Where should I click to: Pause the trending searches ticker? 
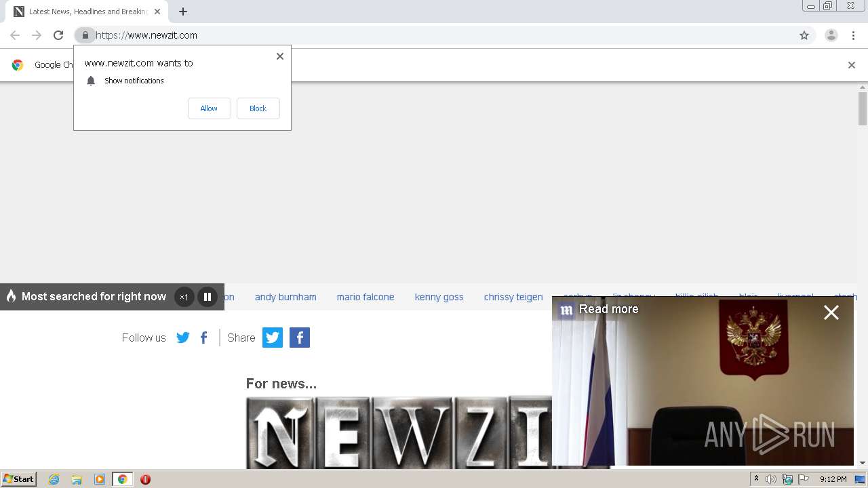point(208,297)
